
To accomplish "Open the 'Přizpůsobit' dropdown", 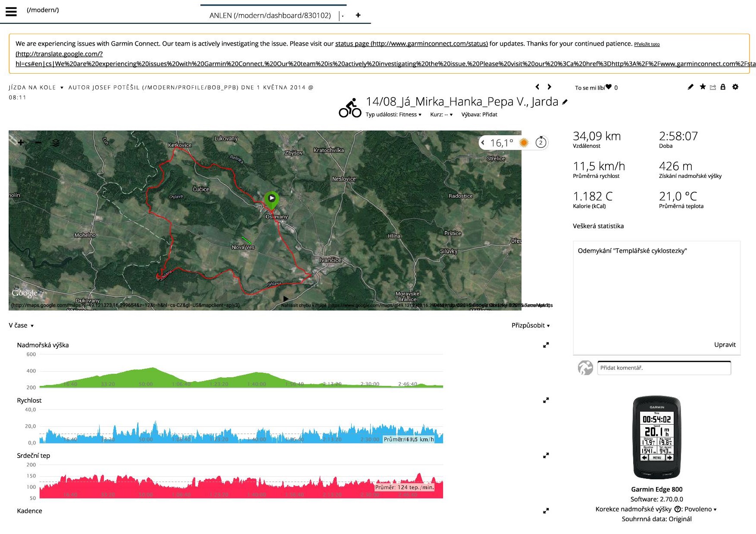I will (530, 326).
